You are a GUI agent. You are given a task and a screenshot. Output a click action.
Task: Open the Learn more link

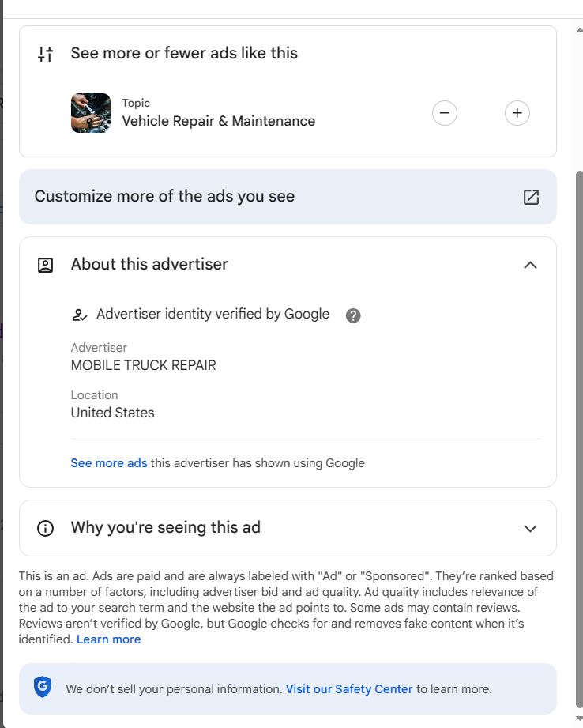(x=108, y=639)
